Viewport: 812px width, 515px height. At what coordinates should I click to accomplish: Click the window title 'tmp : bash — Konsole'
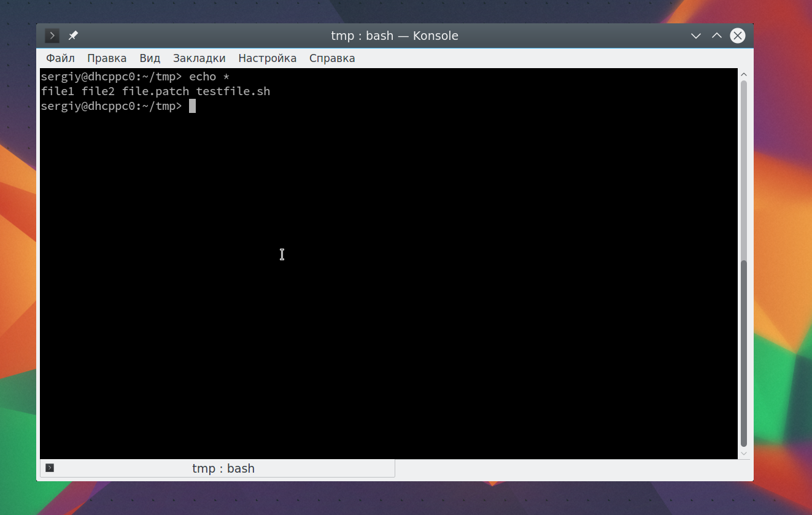395,36
